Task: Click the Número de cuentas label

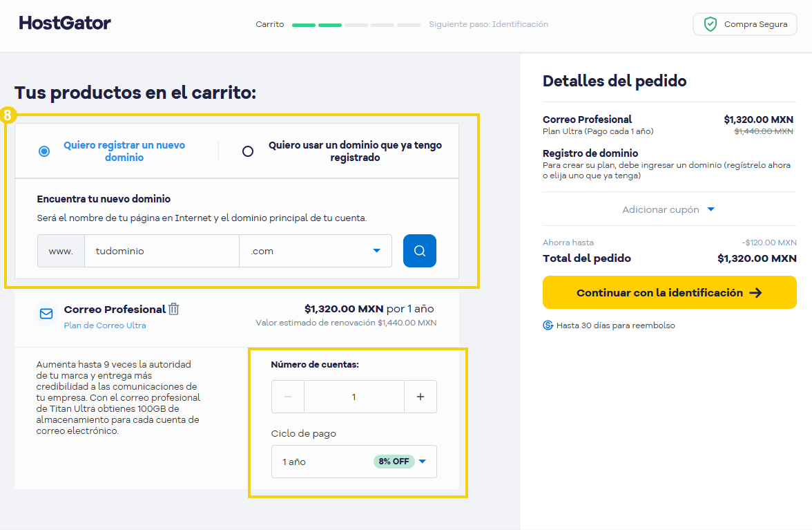Action: point(315,365)
